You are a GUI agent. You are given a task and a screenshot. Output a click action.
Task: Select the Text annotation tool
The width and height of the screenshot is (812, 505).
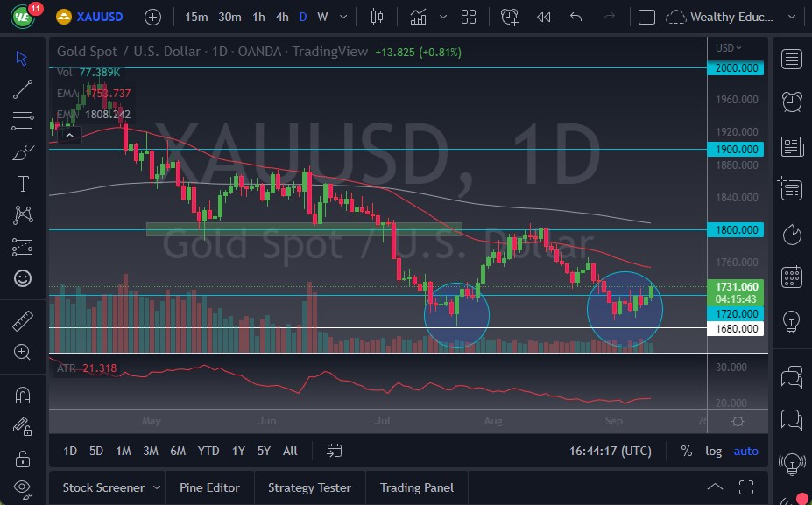(23, 183)
